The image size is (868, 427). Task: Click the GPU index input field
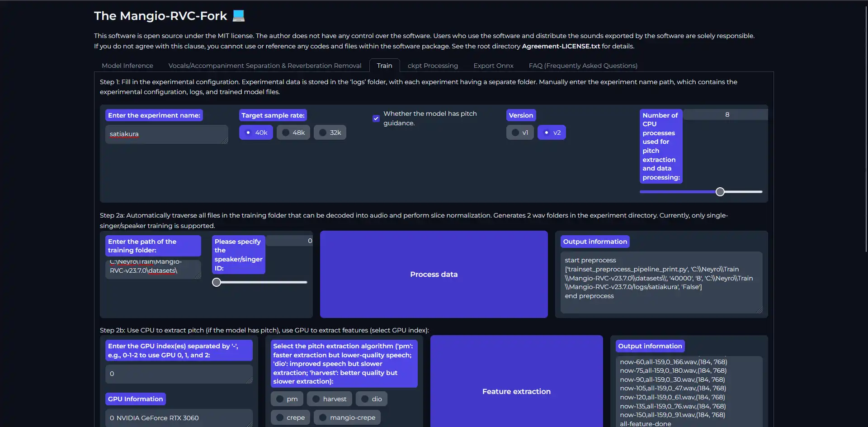pos(179,374)
